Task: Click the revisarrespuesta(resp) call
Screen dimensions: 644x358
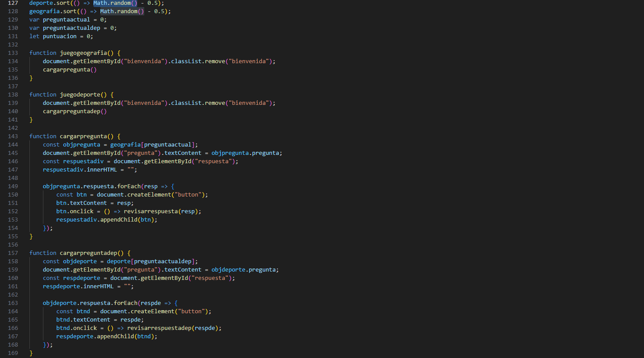Action: [161, 211]
